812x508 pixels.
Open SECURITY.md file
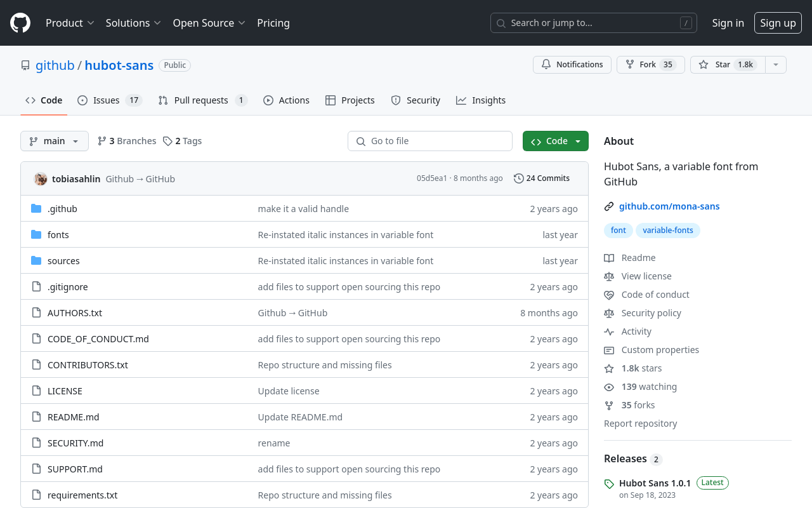(75, 443)
